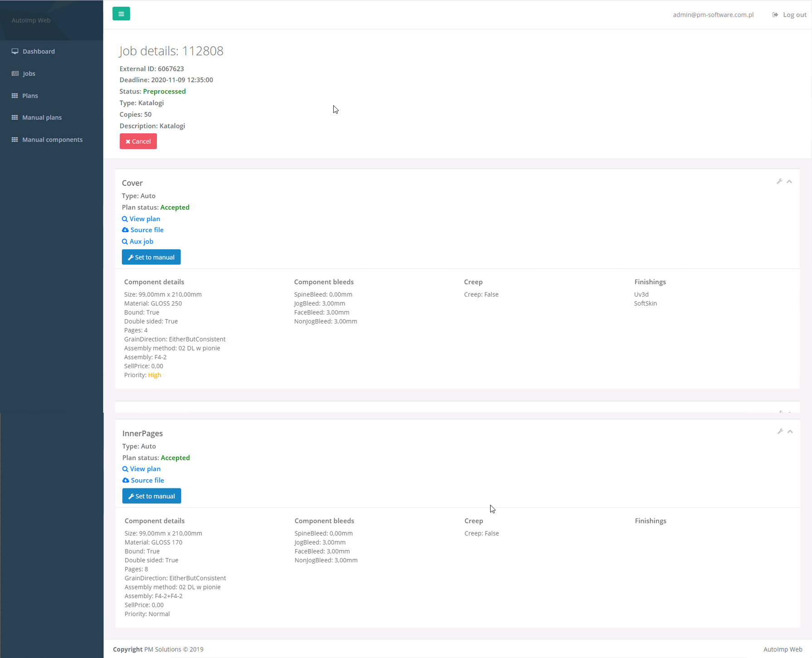Click the wrench icon in InnerPages panel
Screen dimensions: 812x658
coord(780,431)
